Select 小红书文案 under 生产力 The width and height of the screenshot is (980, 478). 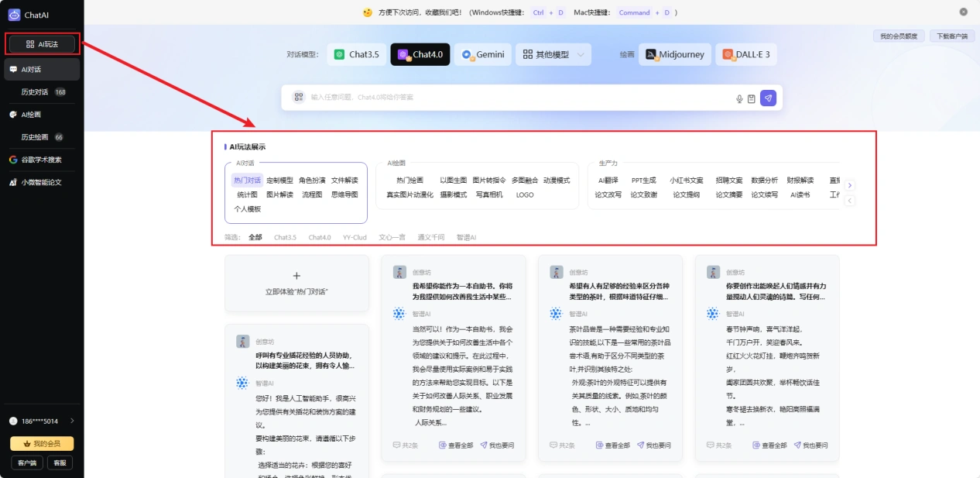pos(687,180)
